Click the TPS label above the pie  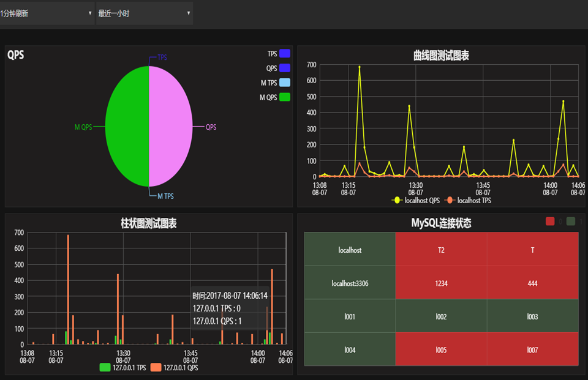pos(162,58)
